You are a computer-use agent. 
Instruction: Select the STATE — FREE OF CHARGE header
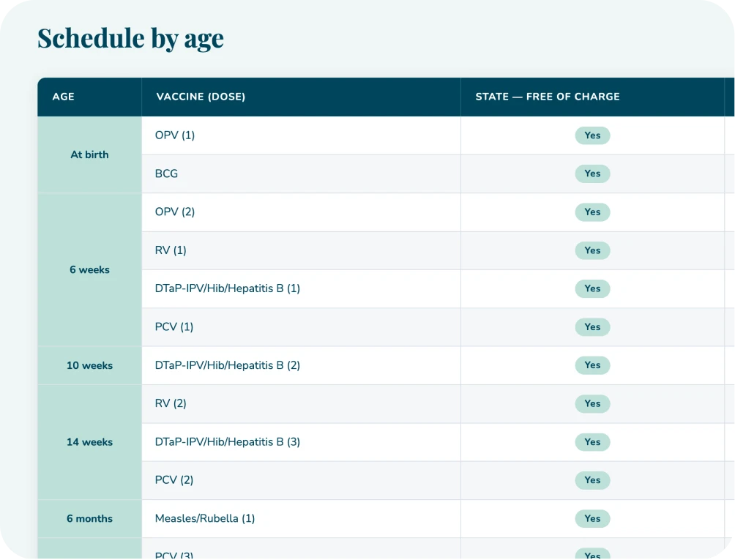click(x=592, y=97)
